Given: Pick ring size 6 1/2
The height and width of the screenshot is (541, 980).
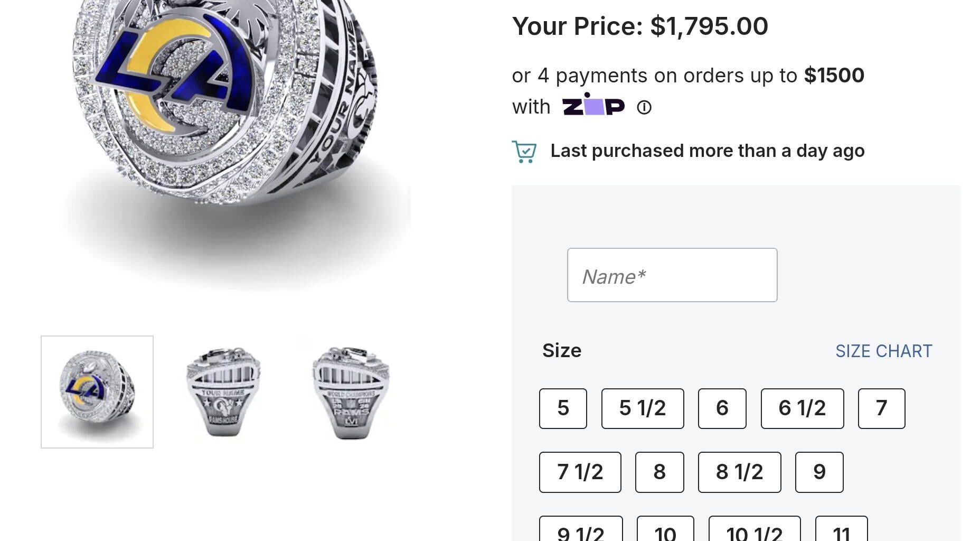Looking at the screenshot, I should [x=802, y=408].
